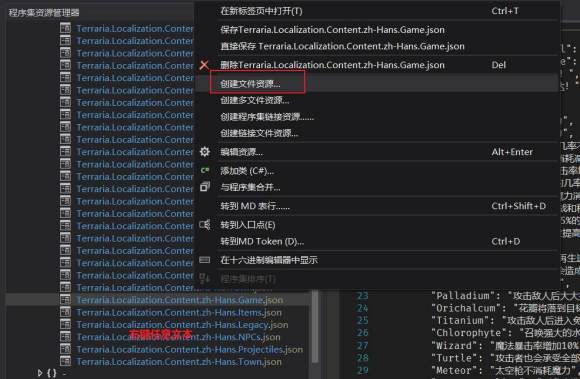Choose 直接保存 Terraria.Localization.Content.zh-Hans.Game.json
Viewport: 580px width, 379px height.
pyautogui.click(x=342, y=47)
